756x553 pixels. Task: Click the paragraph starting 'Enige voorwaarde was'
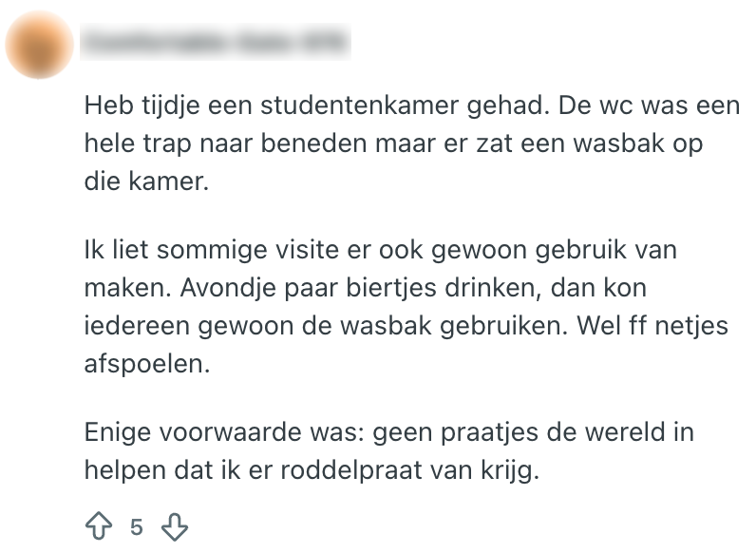[388, 451]
